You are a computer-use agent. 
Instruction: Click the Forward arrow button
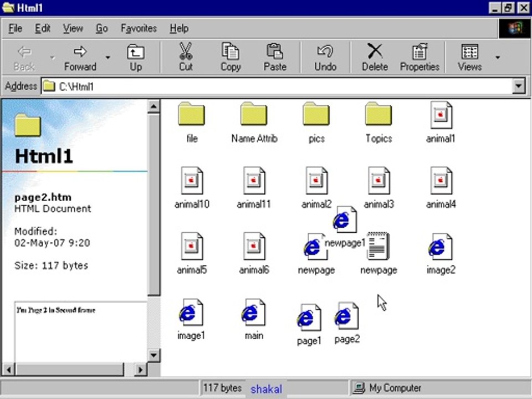pos(80,57)
